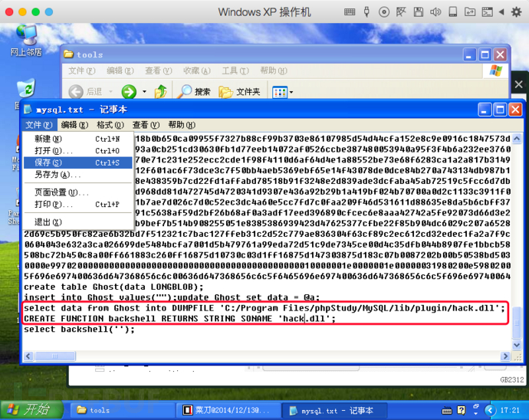Click Up folder icon in tools window
The width and height of the screenshot is (529, 420).
[x=161, y=91]
